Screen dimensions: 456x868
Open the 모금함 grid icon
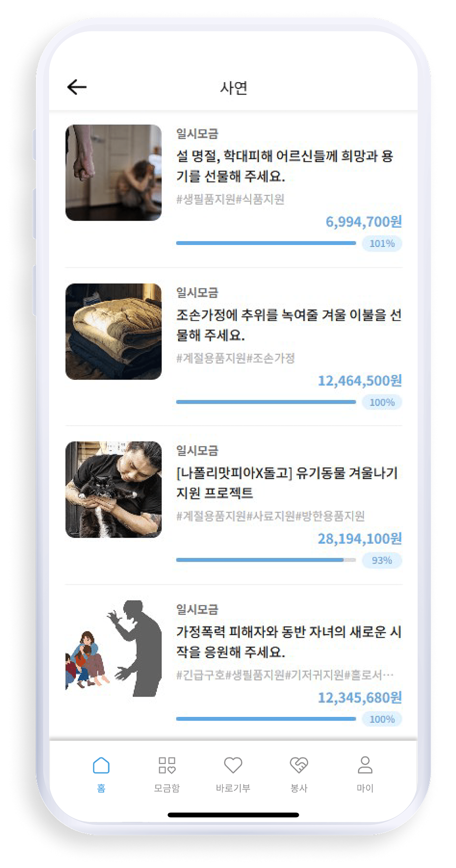coord(167,765)
